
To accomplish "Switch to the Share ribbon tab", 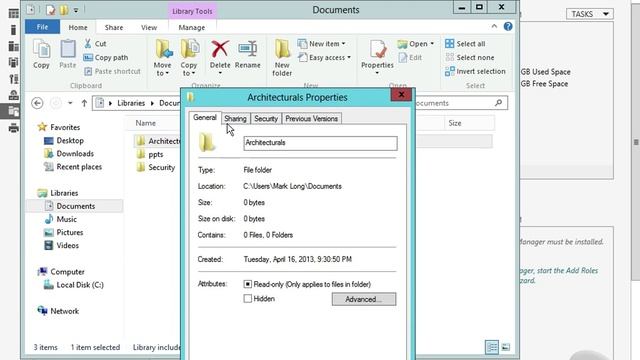I will 114,27.
